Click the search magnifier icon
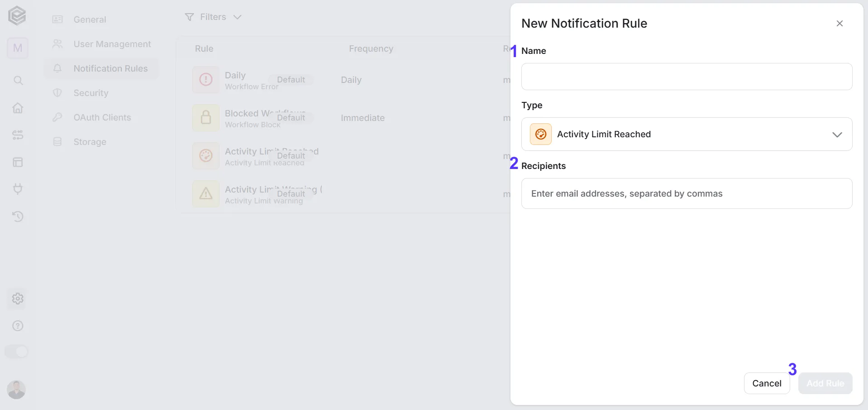868x410 pixels. point(18,81)
